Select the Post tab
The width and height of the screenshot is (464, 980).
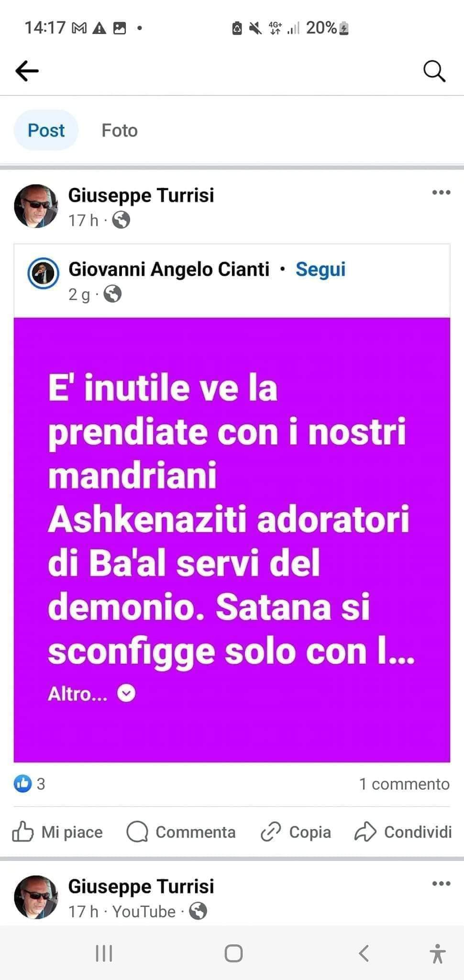click(46, 130)
